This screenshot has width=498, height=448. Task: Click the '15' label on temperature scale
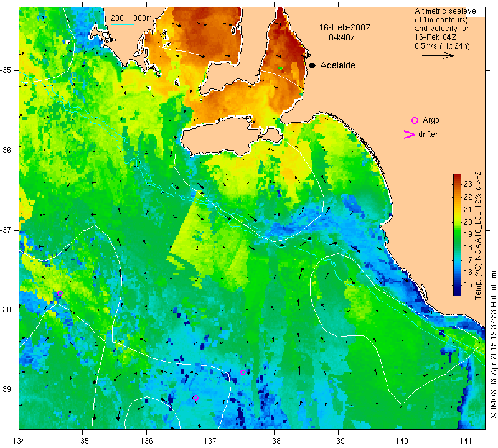[x=468, y=285]
